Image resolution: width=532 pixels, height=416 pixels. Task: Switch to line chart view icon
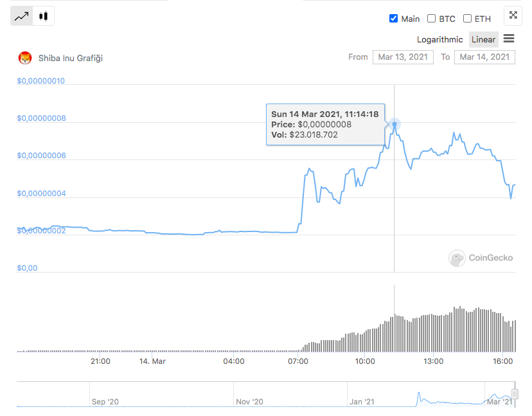[x=21, y=16]
